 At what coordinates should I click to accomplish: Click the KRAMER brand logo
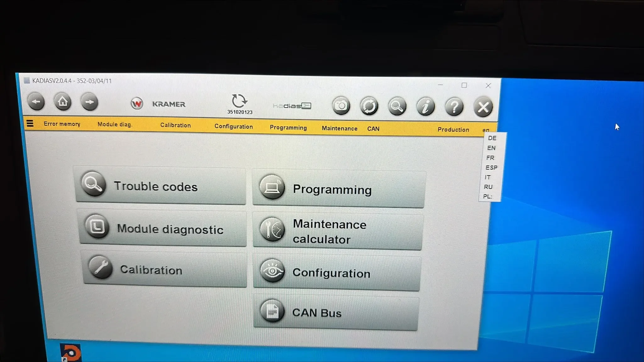click(169, 104)
